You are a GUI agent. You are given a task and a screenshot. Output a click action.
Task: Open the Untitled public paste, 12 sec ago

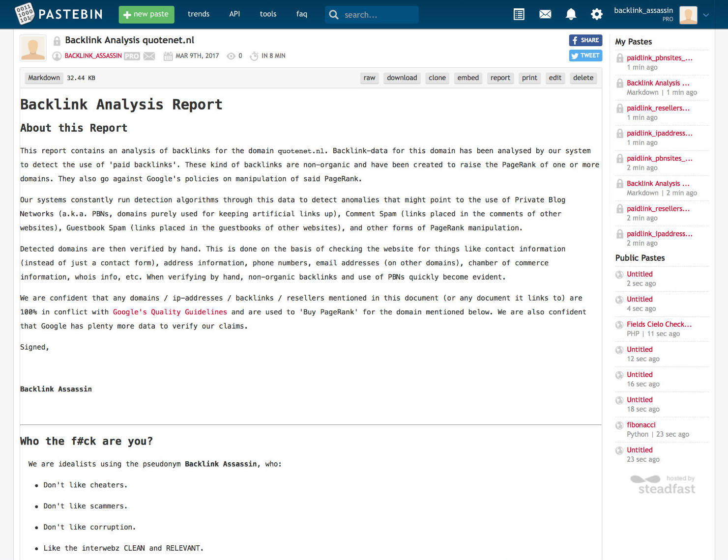(x=640, y=349)
